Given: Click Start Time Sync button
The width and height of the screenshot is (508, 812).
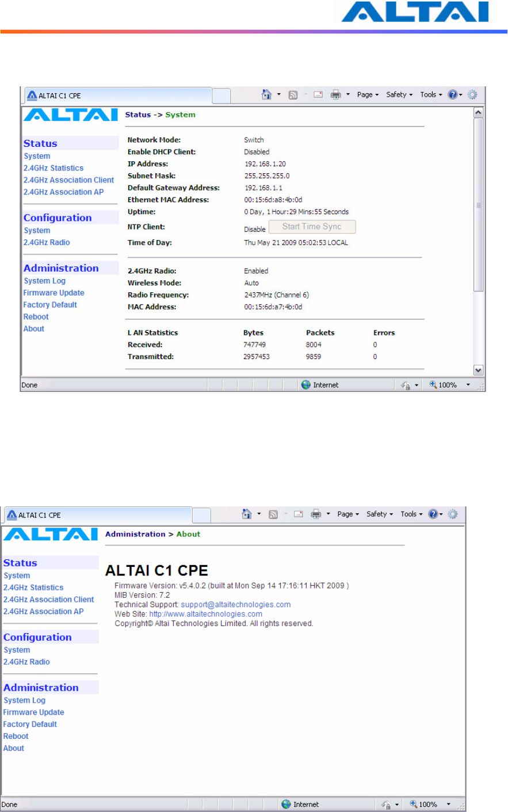Looking at the screenshot, I should (x=312, y=227).
